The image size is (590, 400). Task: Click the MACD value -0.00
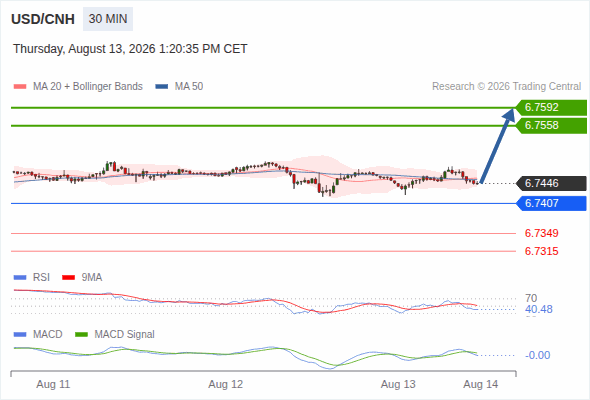(x=537, y=355)
